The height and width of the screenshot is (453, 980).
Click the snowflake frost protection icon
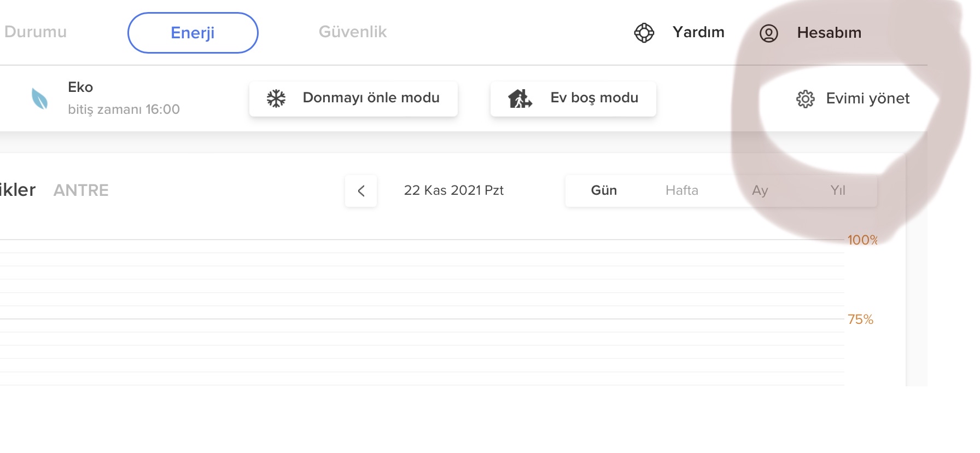[x=276, y=98]
